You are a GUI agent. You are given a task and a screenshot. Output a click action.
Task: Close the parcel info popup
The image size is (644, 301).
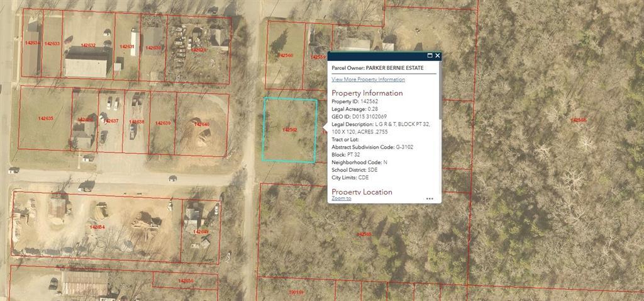(437, 56)
